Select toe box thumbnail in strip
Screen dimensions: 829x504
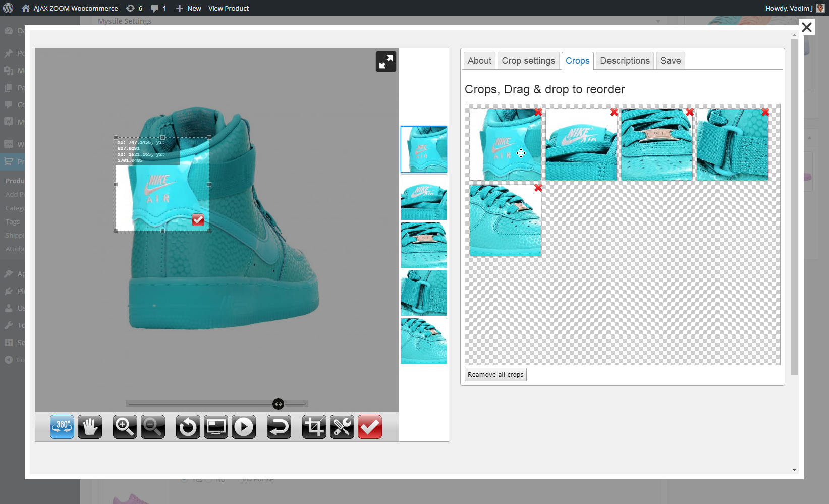(x=424, y=341)
